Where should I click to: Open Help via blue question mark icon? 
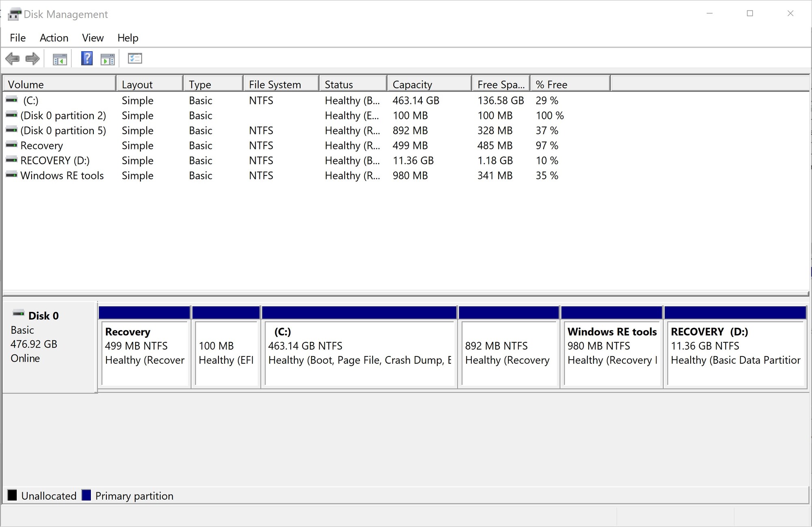pos(86,58)
